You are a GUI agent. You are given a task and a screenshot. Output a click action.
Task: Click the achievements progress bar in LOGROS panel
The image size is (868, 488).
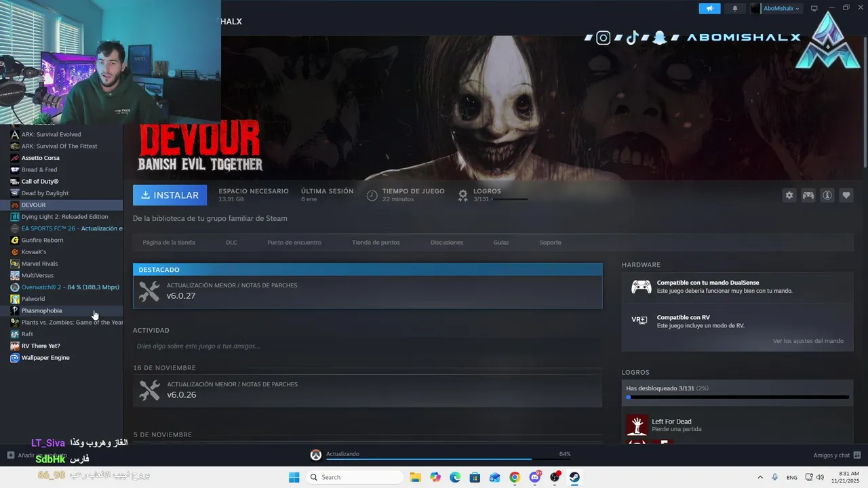(x=737, y=397)
